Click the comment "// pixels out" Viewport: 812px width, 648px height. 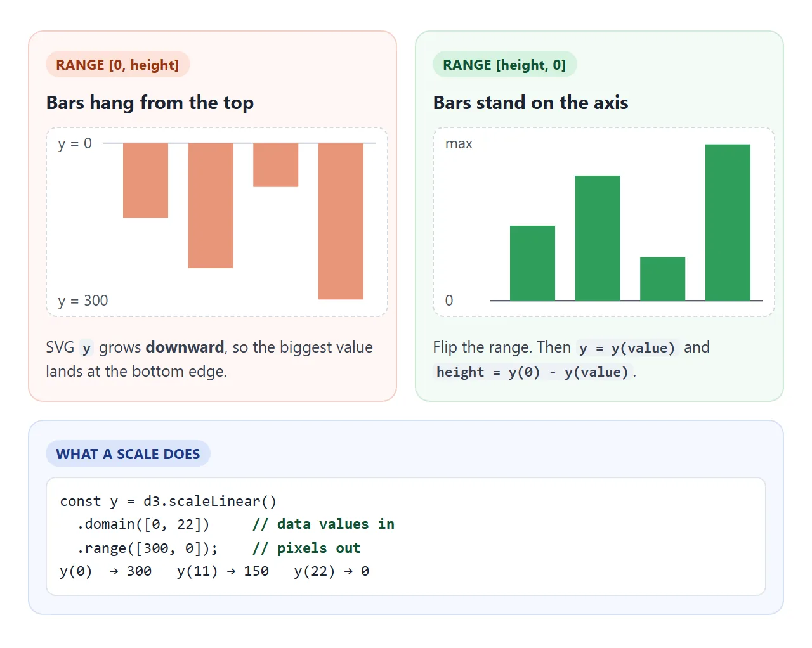tap(306, 548)
